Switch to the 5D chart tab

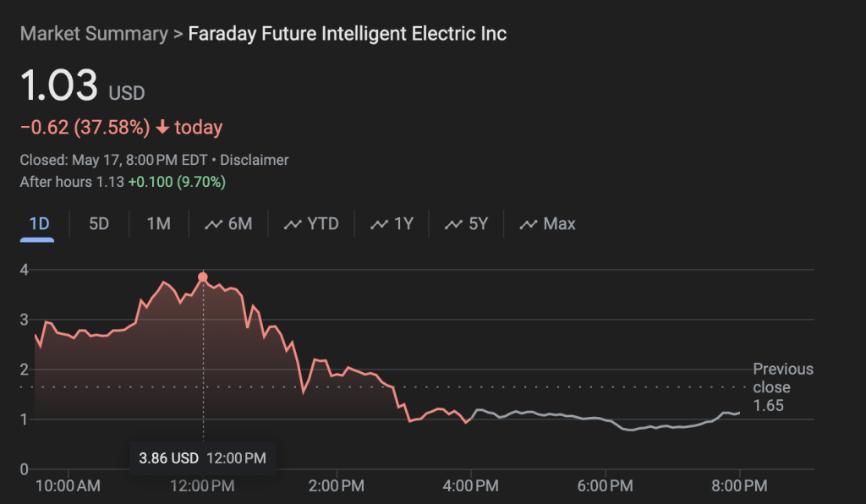[x=99, y=224]
